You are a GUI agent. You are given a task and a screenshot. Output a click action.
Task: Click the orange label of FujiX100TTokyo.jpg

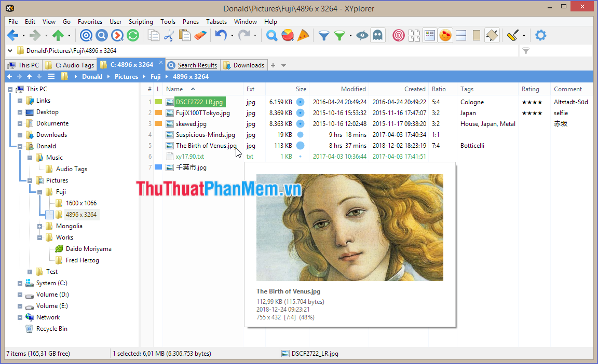pyautogui.click(x=158, y=113)
